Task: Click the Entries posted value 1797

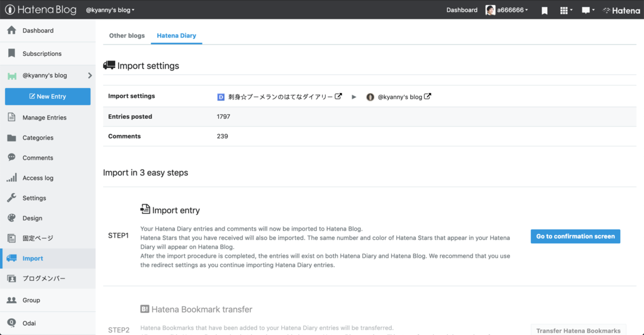Action: pyautogui.click(x=223, y=117)
